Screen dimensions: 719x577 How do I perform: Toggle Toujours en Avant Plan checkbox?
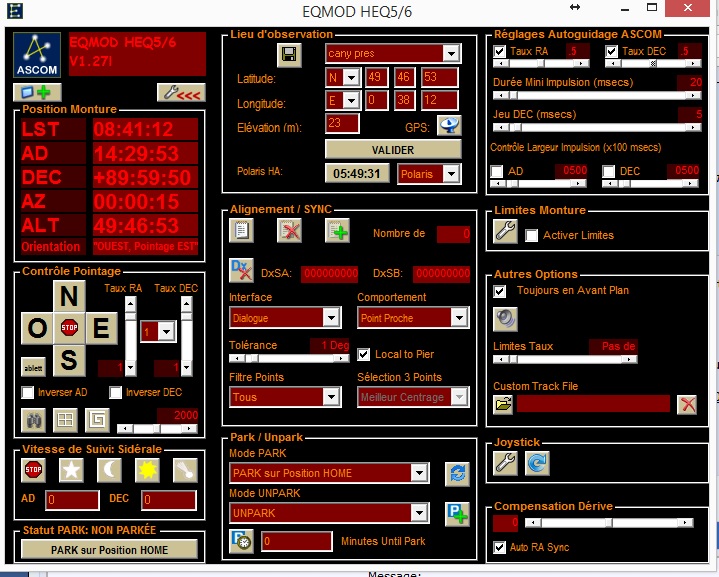coord(500,291)
